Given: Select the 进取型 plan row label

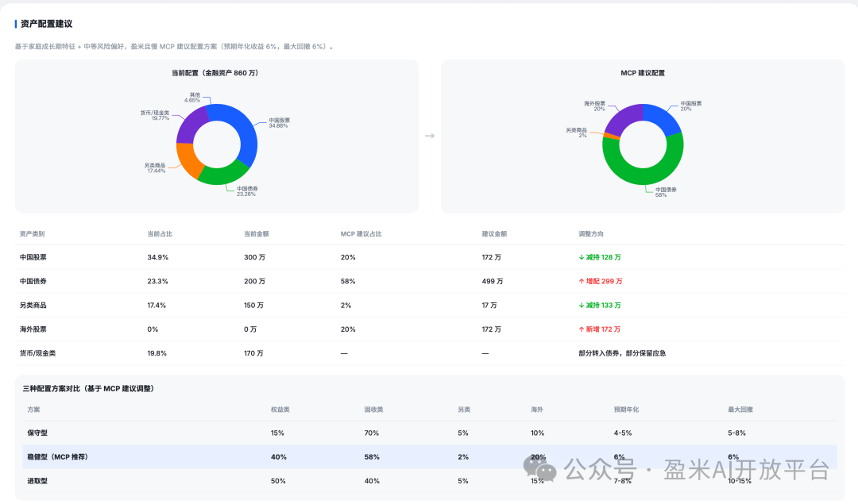Looking at the screenshot, I should pos(37,481).
